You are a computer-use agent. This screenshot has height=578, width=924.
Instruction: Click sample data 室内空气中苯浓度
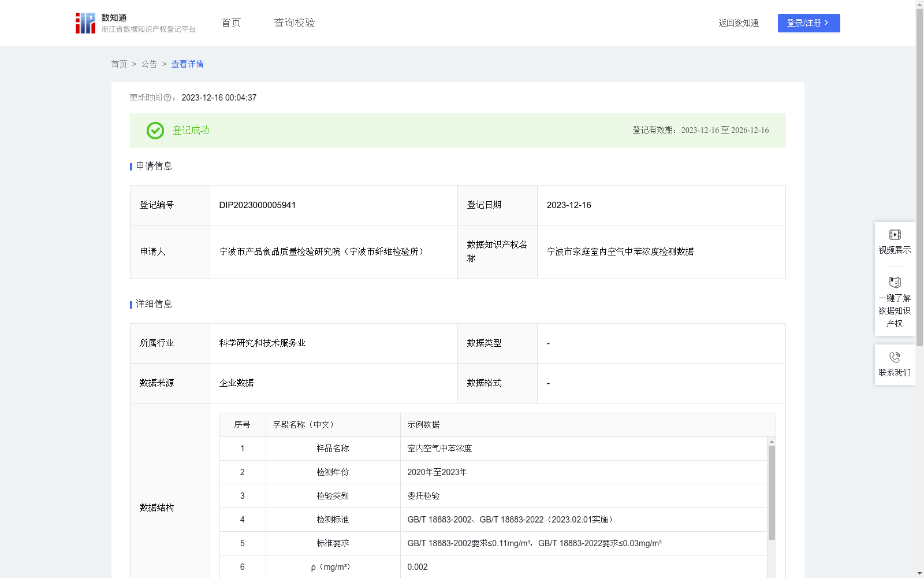click(439, 449)
